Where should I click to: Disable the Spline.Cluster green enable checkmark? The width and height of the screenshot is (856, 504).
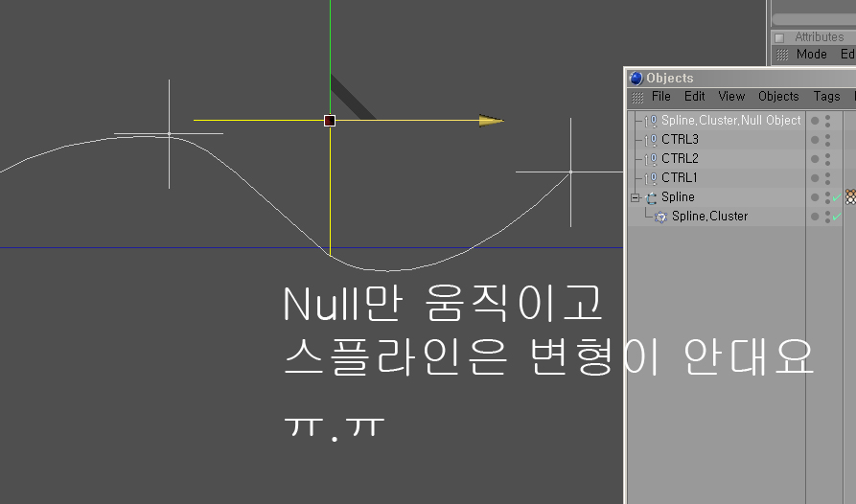click(x=837, y=217)
